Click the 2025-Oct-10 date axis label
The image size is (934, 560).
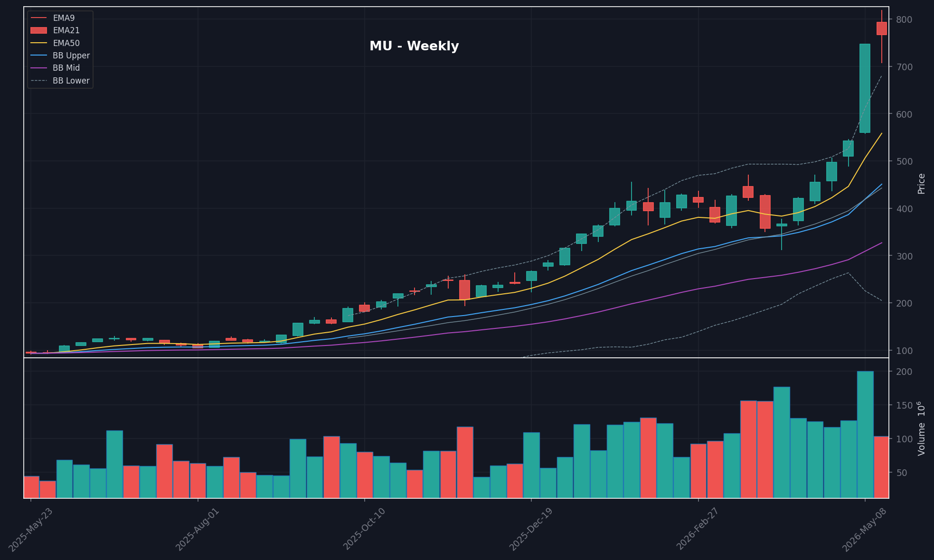365,529
